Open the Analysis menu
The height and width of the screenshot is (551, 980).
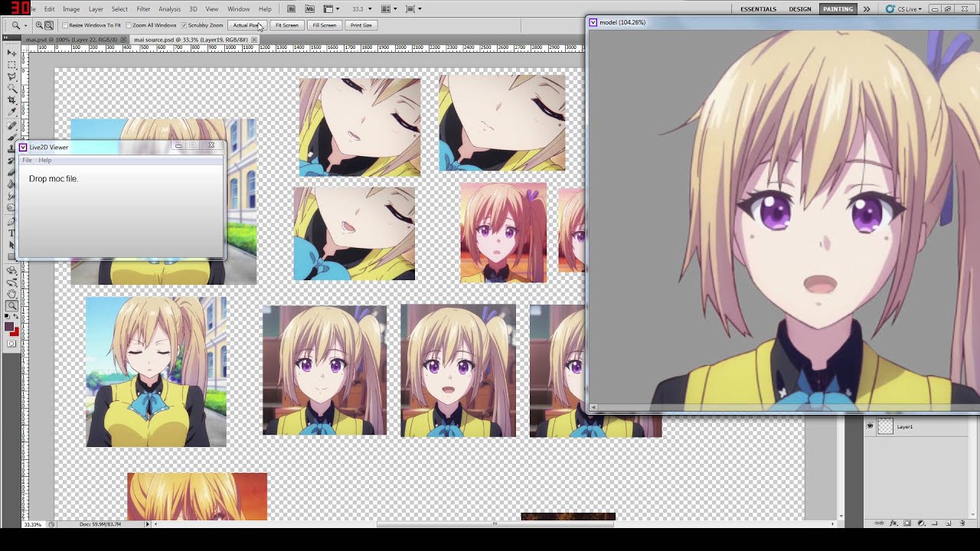point(169,9)
